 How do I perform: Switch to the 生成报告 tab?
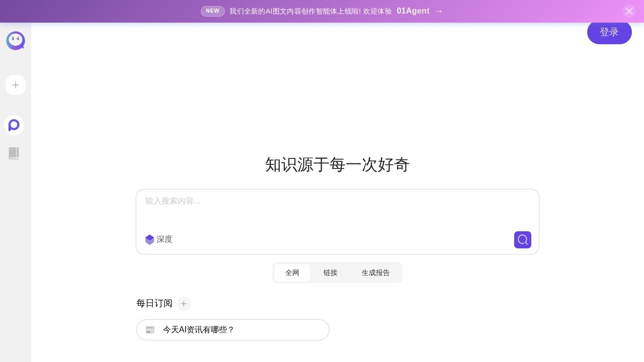click(x=376, y=273)
